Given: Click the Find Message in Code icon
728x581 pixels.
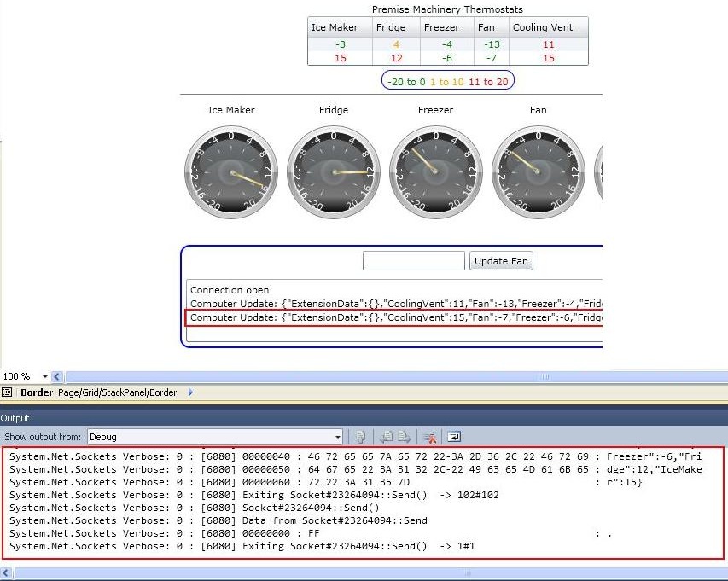Looking at the screenshot, I should [360, 437].
